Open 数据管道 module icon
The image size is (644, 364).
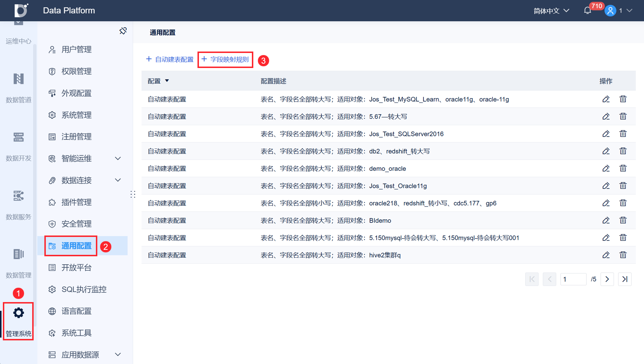tap(19, 79)
